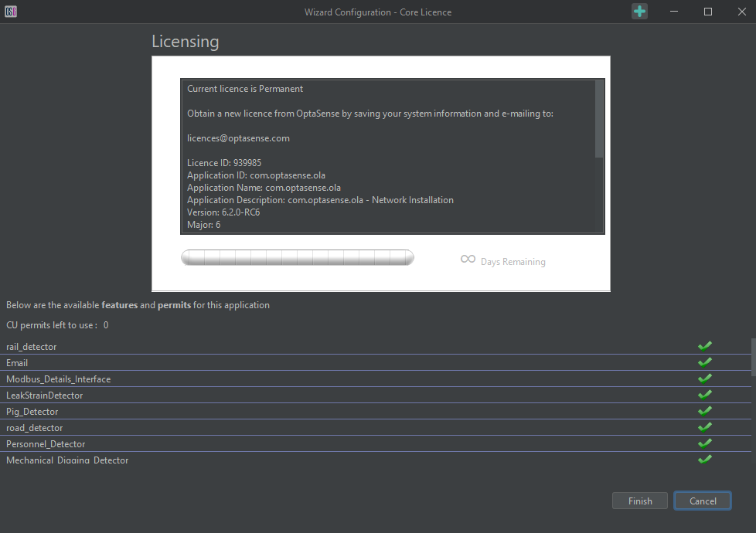Click the green checkmark beside Modbus_Details_Interface
This screenshot has height=533, width=756.
coord(704,378)
